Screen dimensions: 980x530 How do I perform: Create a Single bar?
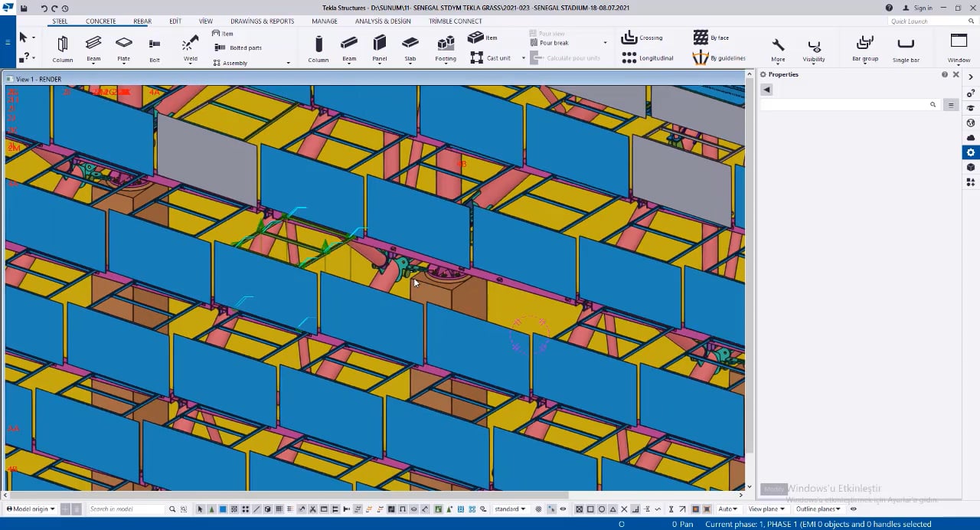[906, 49]
